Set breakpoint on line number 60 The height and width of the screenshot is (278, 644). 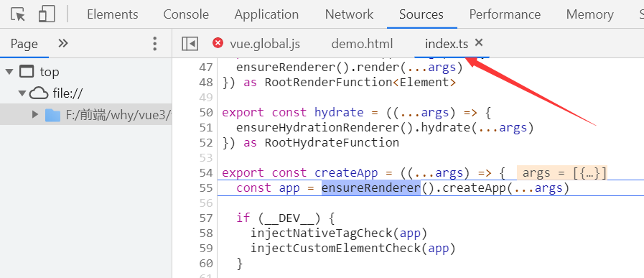pos(206,263)
